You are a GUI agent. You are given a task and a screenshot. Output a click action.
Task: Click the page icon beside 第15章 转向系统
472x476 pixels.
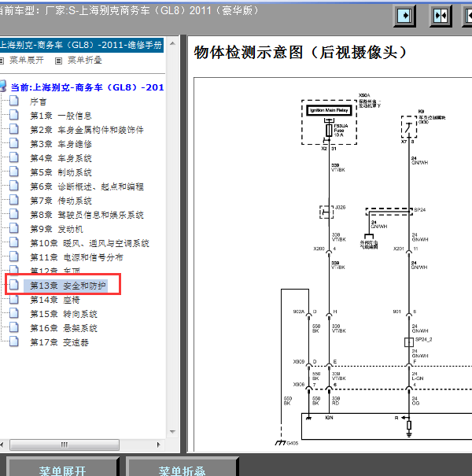click(14, 313)
